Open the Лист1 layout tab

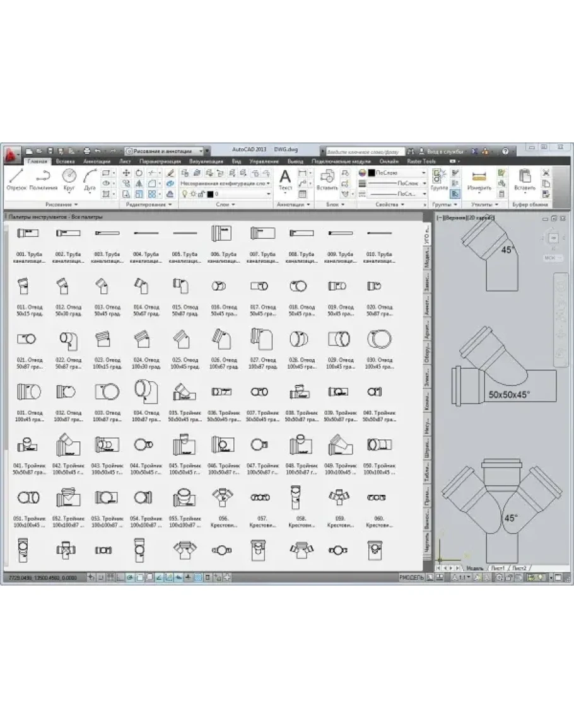tap(498, 568)
